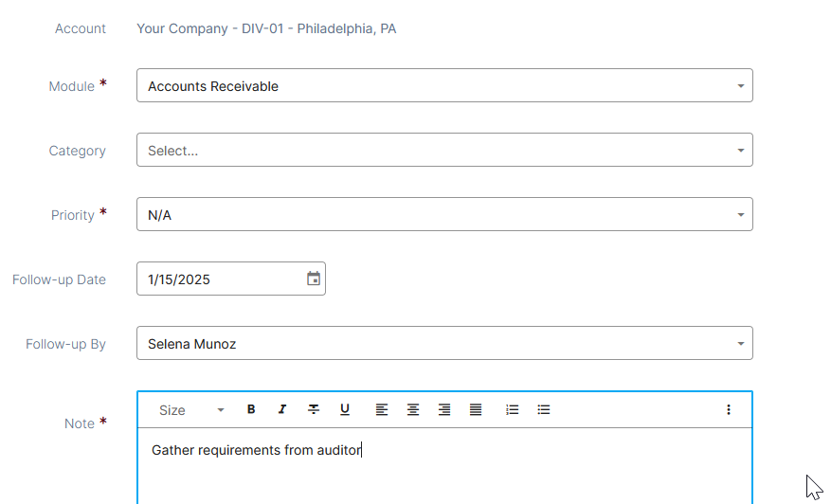Open calendar picker for Follow-up Date
The image size is (831, 504).
point(314,279)
